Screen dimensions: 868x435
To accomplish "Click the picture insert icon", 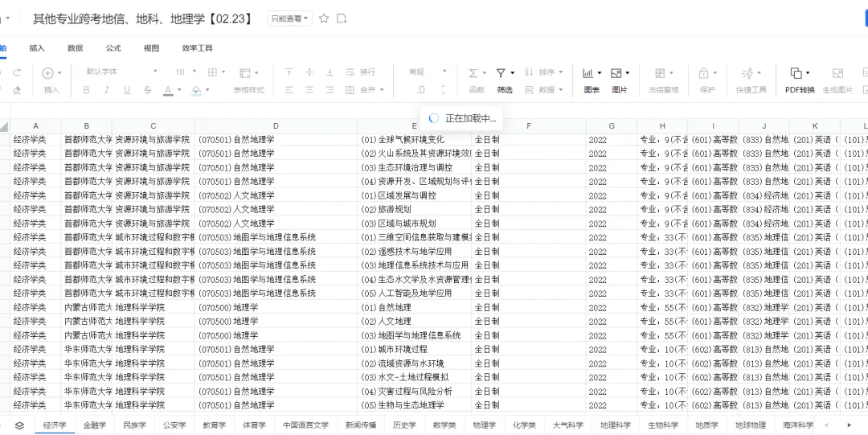I will (616, 72).
